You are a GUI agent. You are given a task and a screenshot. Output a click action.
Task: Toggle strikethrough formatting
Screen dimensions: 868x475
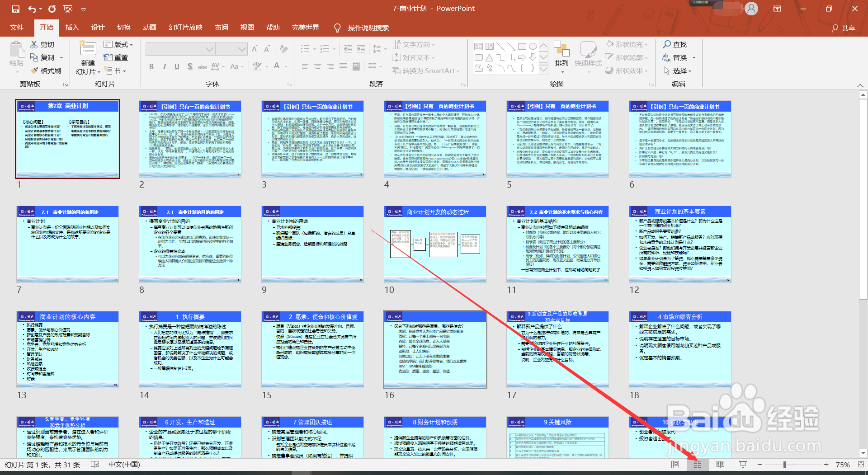(x=203, y=66)
